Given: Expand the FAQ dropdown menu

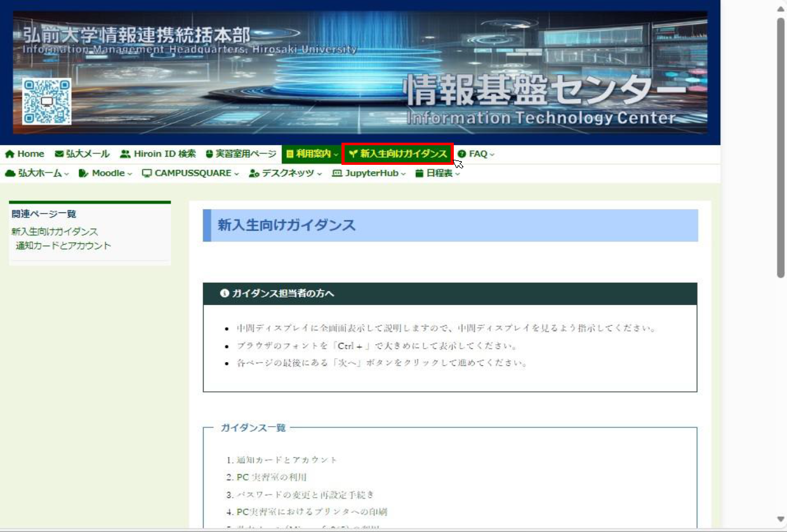Looking at the screenshot, I should click(x=475, y=154).
